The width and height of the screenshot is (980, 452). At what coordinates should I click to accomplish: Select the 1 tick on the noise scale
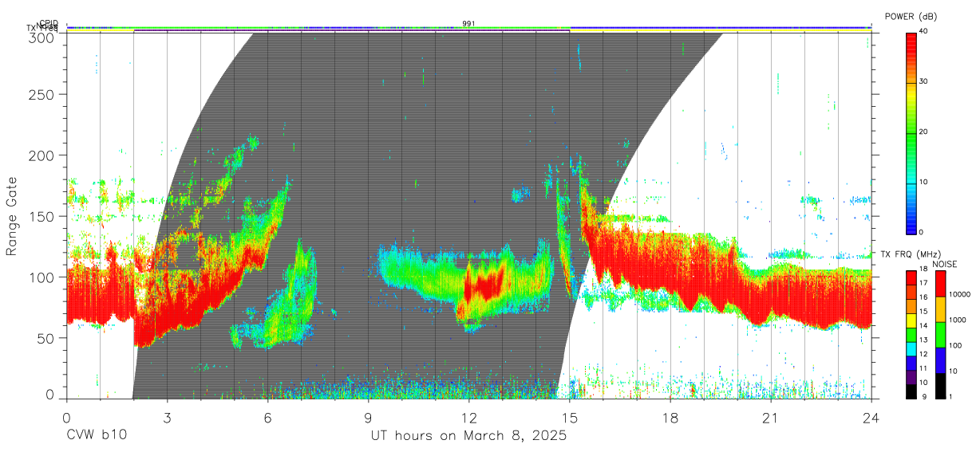click(952, 397)
